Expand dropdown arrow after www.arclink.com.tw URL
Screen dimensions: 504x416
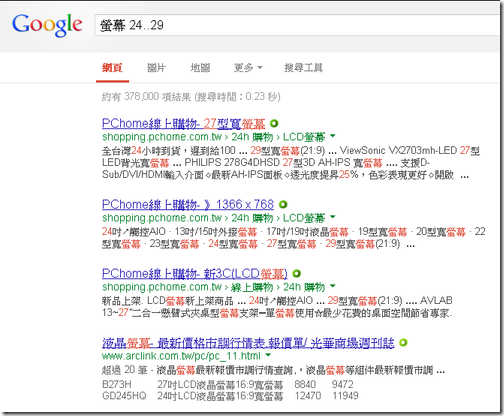click(x=268, y=355)
